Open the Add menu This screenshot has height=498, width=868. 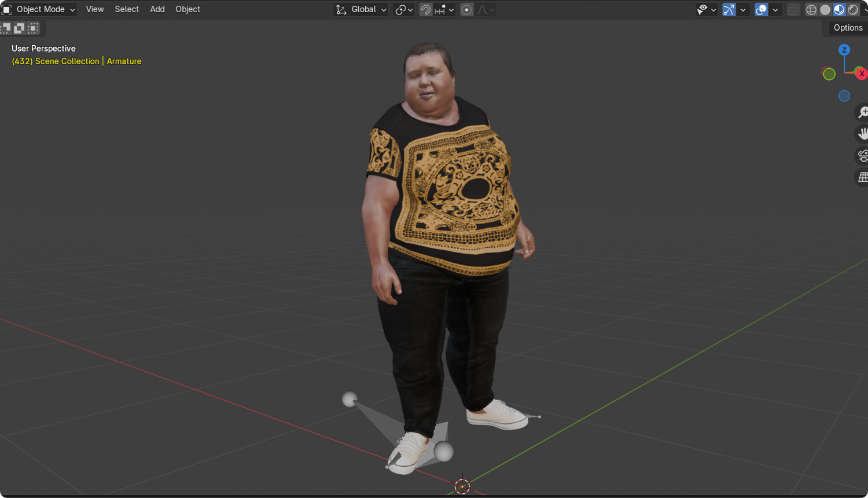(x=157, y=9)
